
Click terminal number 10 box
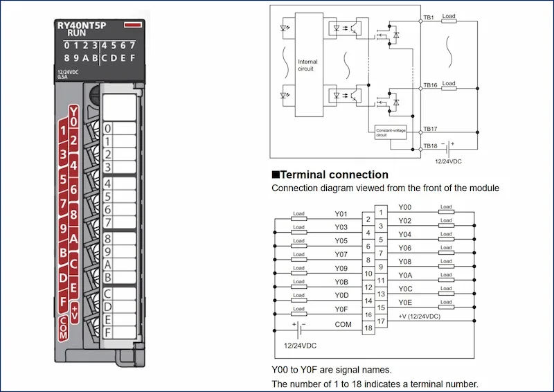[368, 274]
